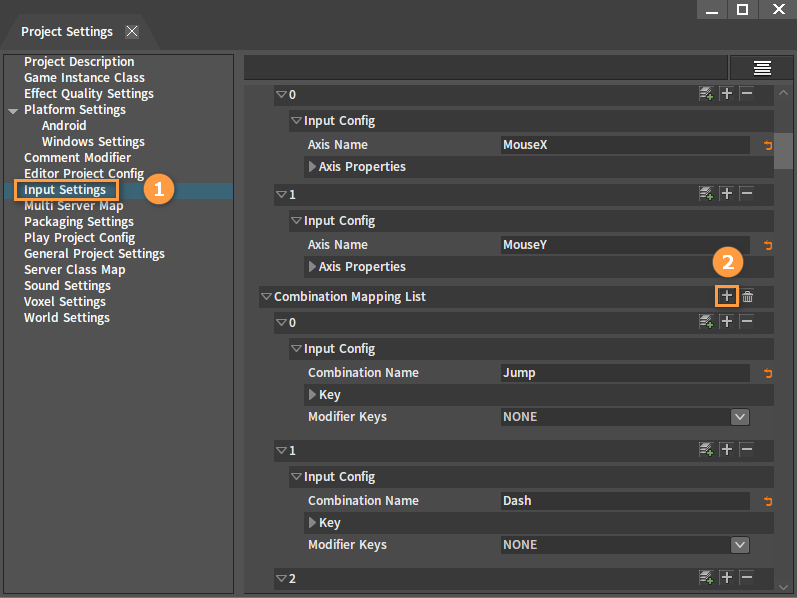Duplicate combination entry 2
This screenshot has width=797, height=598.
click(x=706, y=578)
